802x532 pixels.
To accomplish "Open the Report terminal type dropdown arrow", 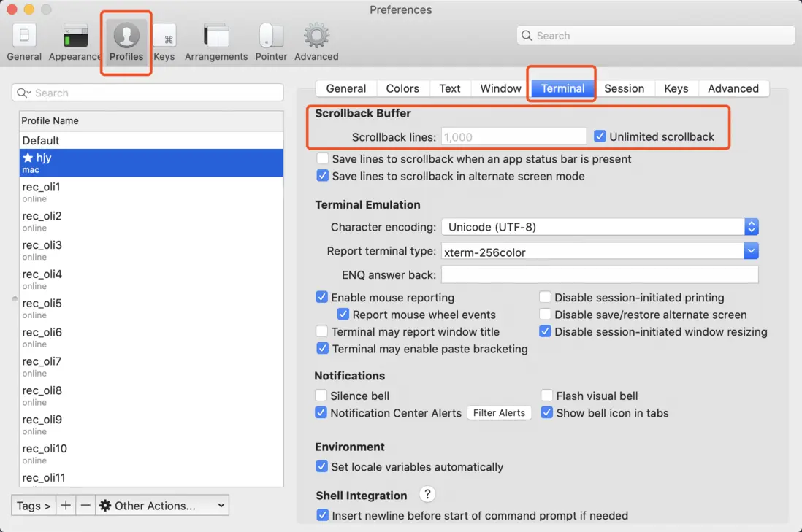I will (751, 251).
